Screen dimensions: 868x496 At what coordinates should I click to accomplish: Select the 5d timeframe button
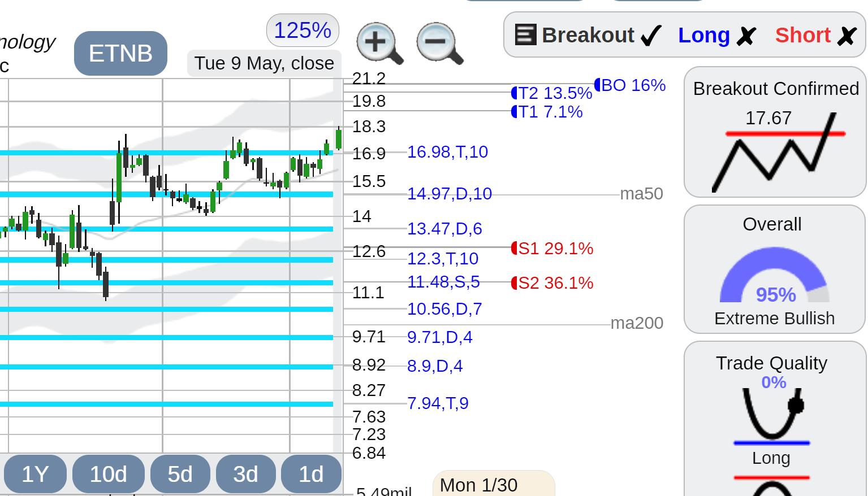180,474
